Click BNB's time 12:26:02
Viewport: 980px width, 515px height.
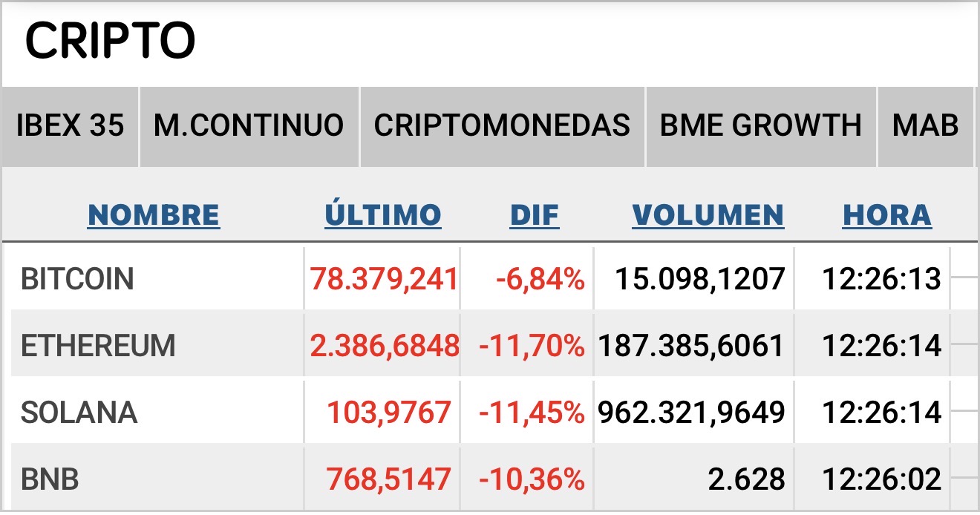(x=882, y=479)
